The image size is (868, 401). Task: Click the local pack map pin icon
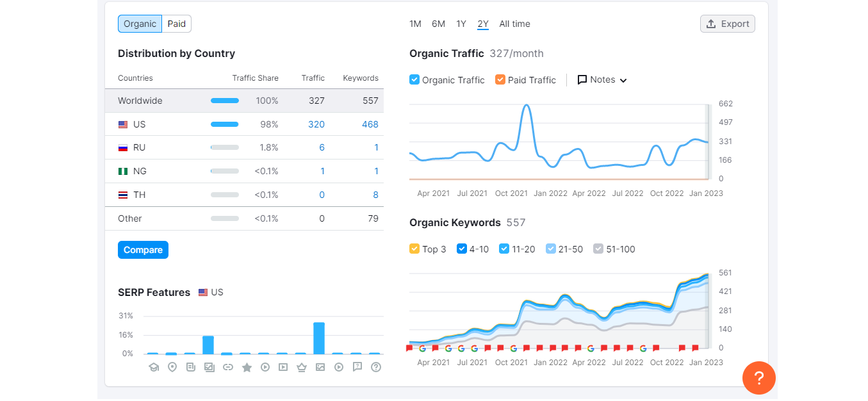click(172, 367)
